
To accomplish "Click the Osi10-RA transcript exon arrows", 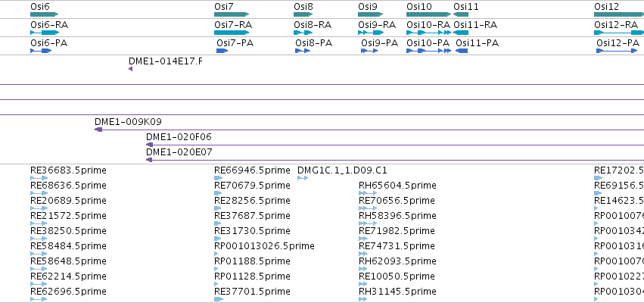I will pos(428,33).
